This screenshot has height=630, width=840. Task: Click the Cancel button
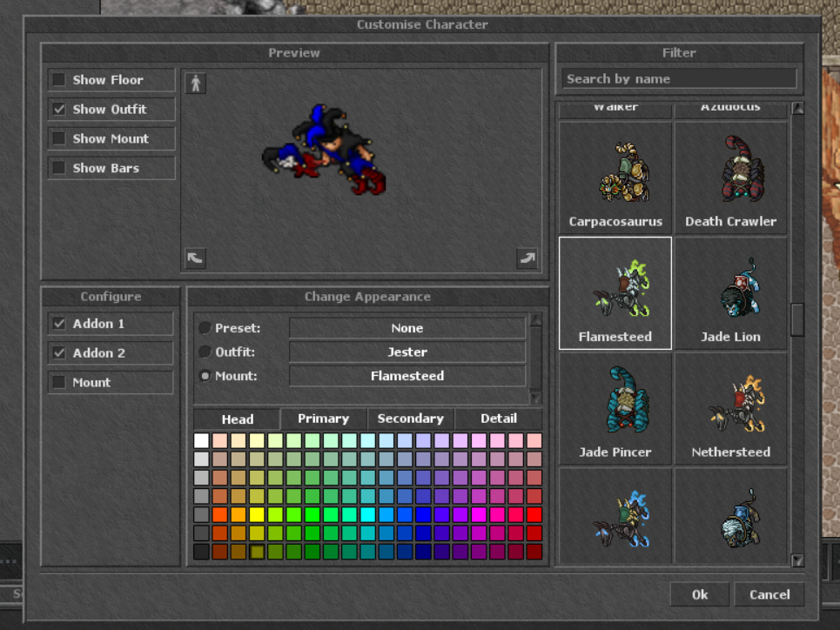[x=769, y=594]
